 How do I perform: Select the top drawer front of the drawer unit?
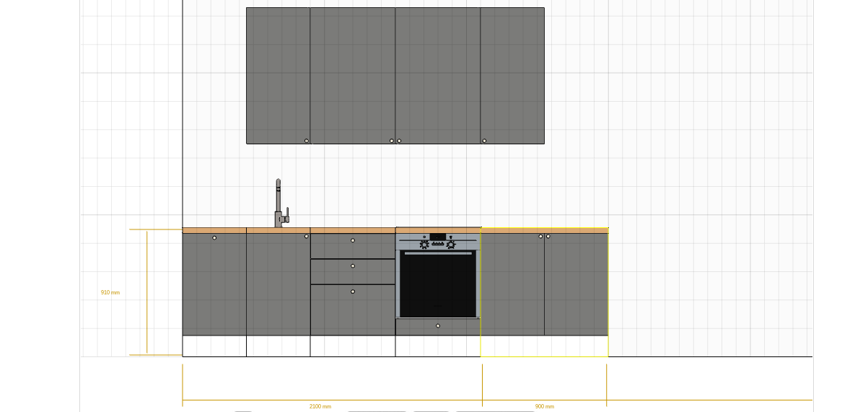point(353,246)
